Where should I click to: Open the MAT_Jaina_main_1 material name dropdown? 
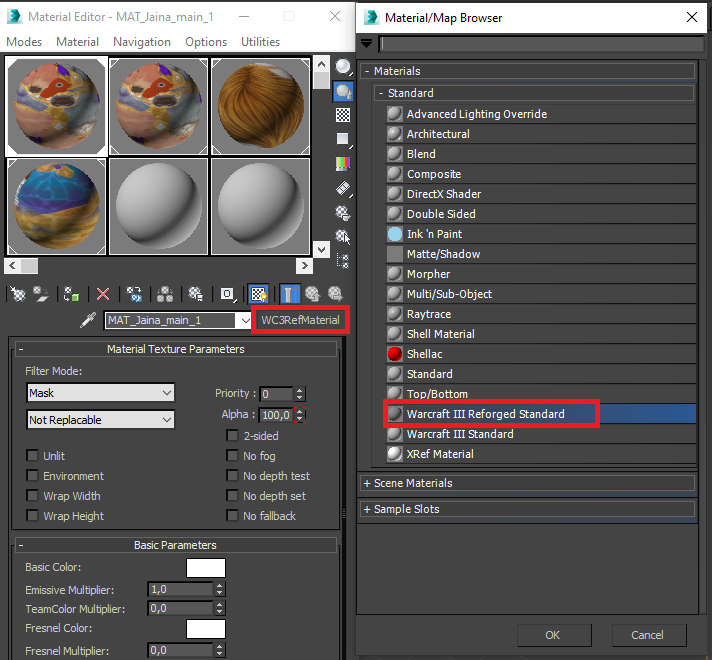coord(245,321)
